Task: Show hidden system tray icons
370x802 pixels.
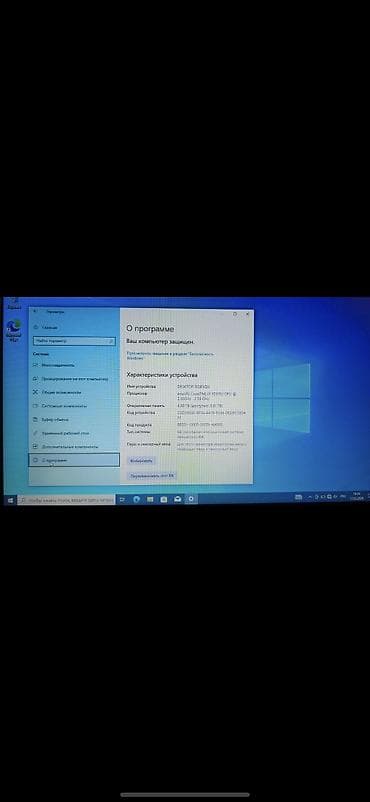Action: point(310,497)
